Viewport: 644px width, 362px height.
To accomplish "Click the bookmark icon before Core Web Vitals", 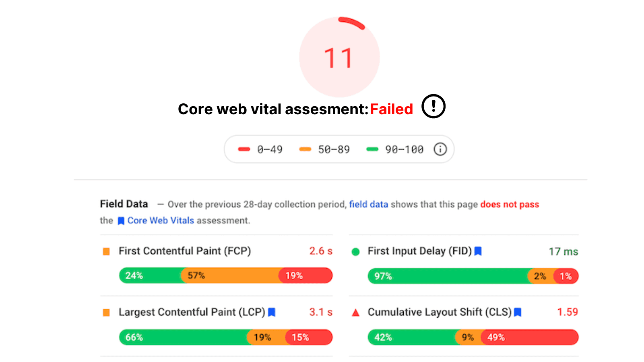I will click(x=121, y=221).
